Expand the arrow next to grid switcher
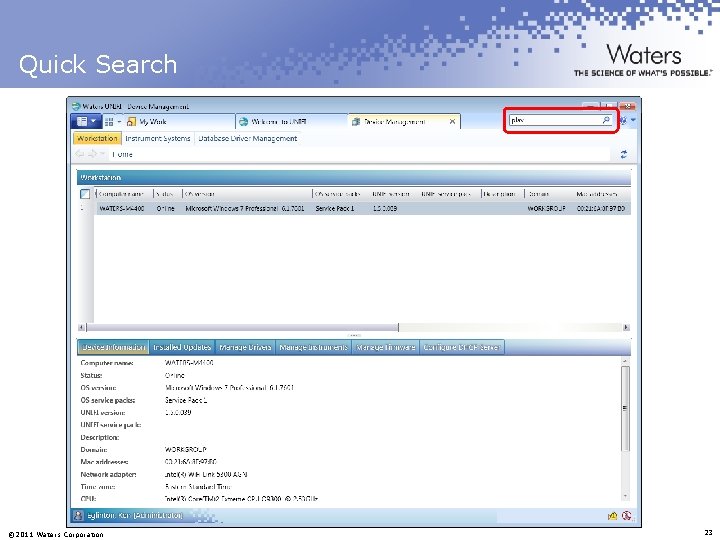The height and width of the screenshot is (540, 720). [119, 122]
